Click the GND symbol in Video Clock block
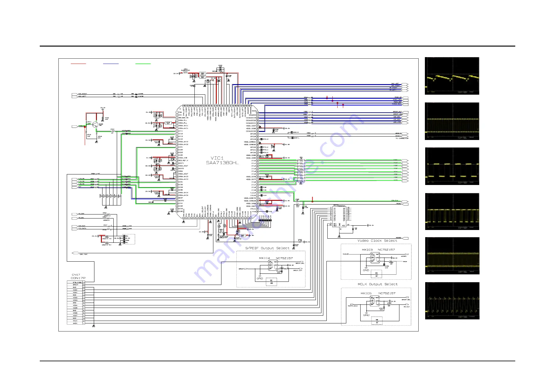The image size is (555, 392). coord(366,269)
